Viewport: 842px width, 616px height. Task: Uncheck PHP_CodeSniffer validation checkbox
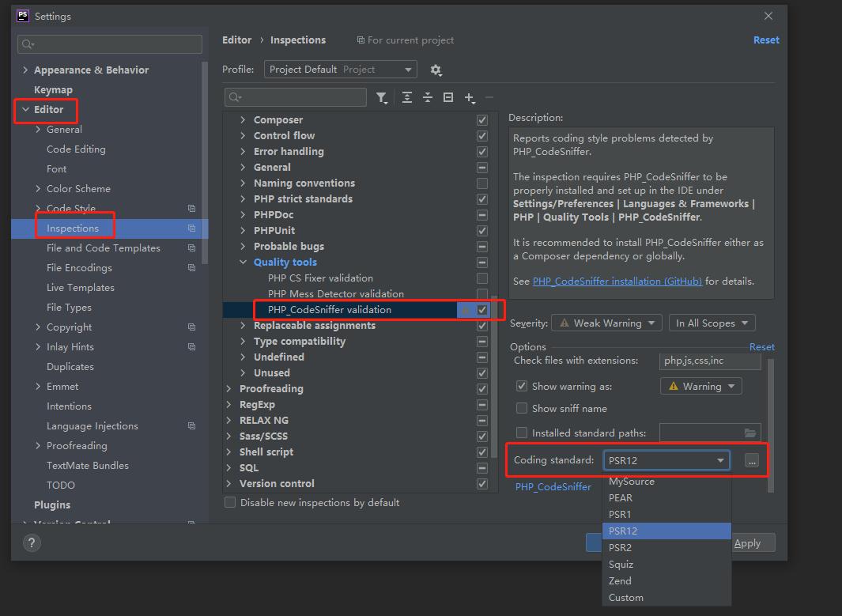[x=482, y=310]
